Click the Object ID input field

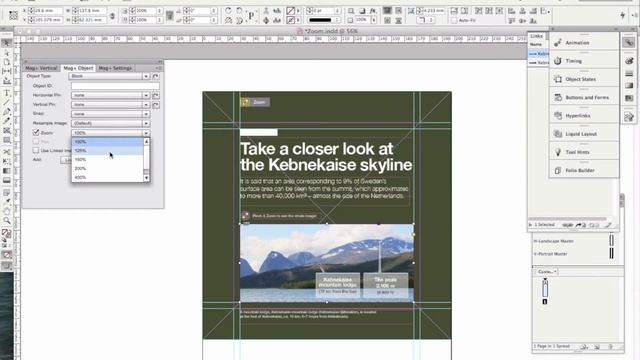115,86
